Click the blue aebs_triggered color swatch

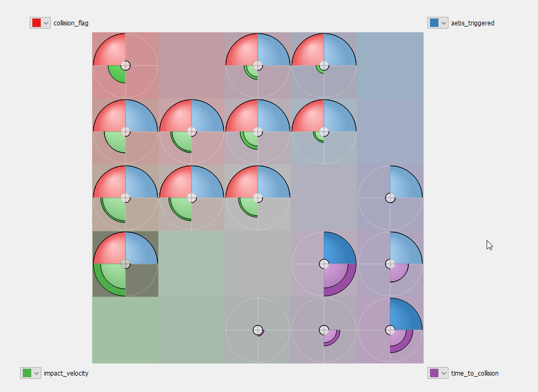click(x=434, y=23)
